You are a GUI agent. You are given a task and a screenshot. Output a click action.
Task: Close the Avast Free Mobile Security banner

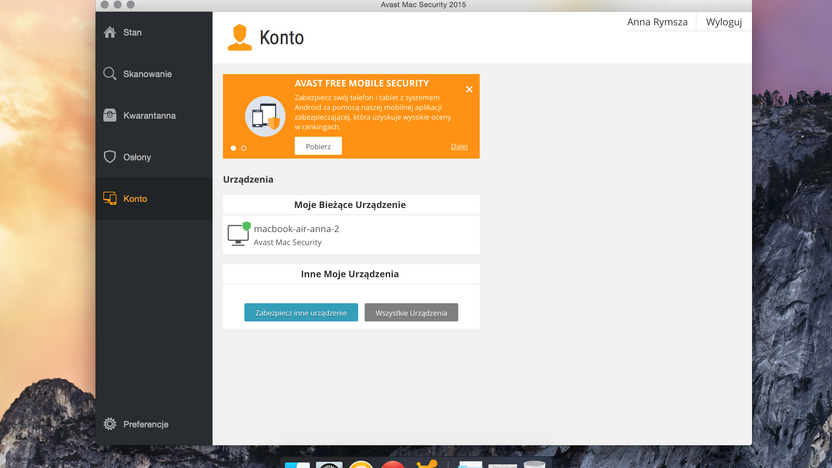[x=469, y=89]
